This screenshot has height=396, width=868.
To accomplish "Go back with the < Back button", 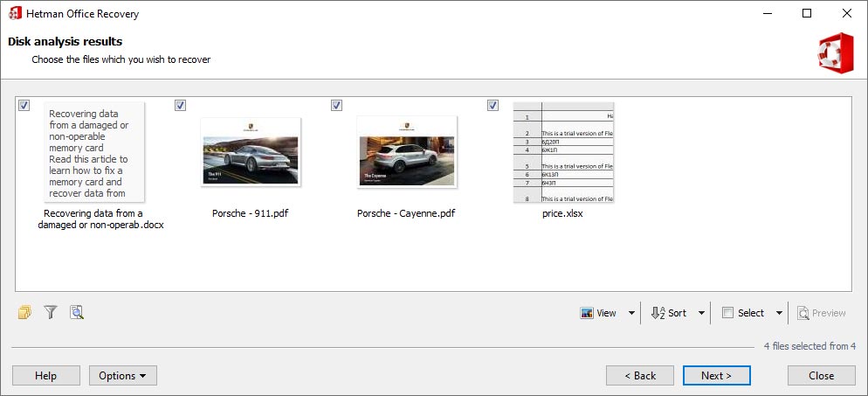I will tap(640, 376).
